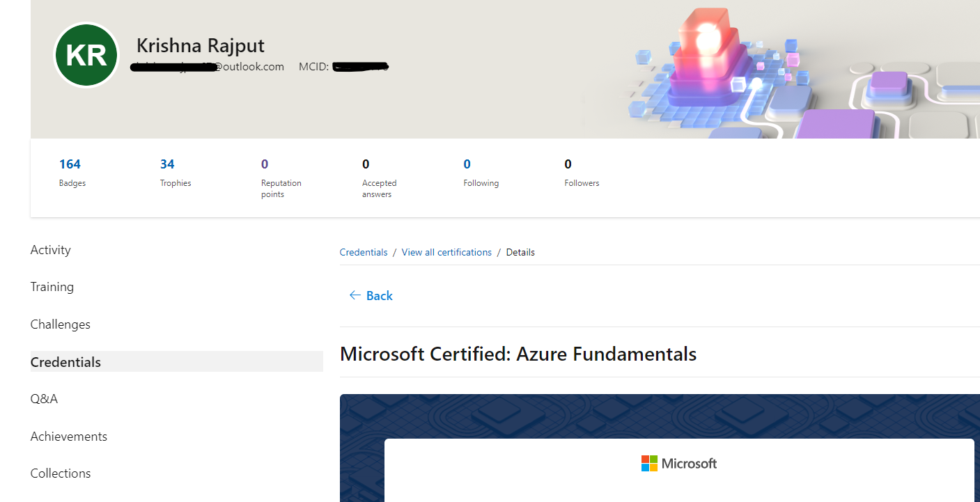Click the KR profile avatar
The height and width of the screenshot is (502, 980).
click(x=86, y=55)
